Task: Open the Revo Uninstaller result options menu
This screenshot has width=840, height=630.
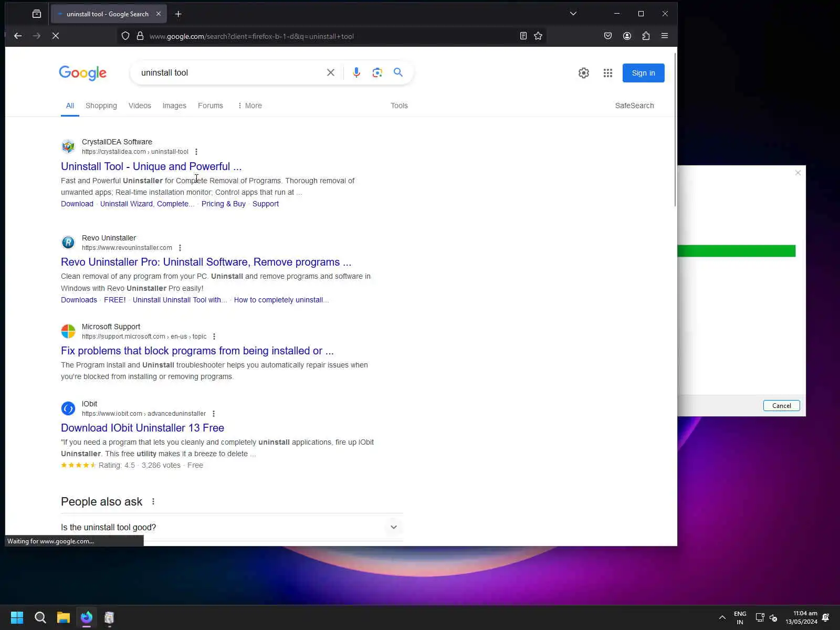Action: [x=180, y=248]
